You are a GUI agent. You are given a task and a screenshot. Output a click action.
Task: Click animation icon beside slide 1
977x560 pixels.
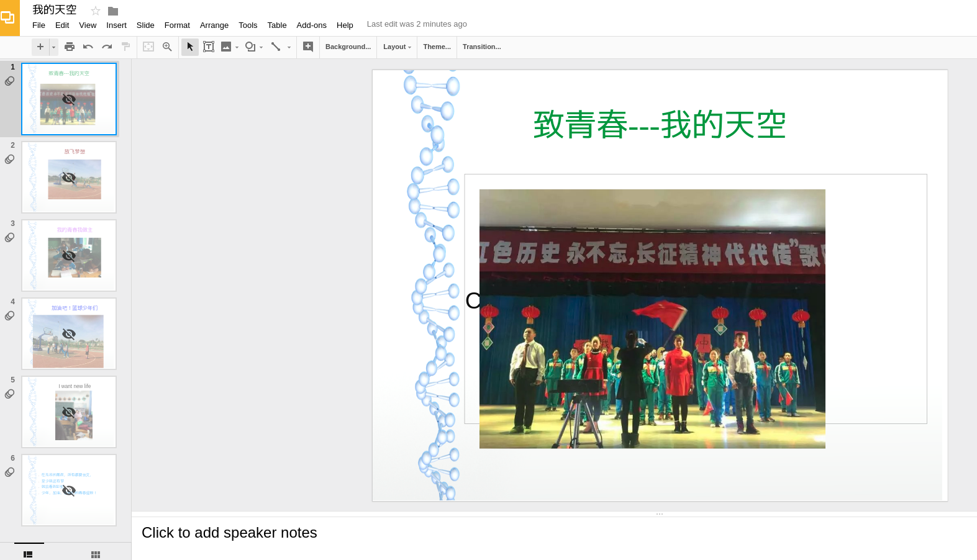tap(10, 81)
